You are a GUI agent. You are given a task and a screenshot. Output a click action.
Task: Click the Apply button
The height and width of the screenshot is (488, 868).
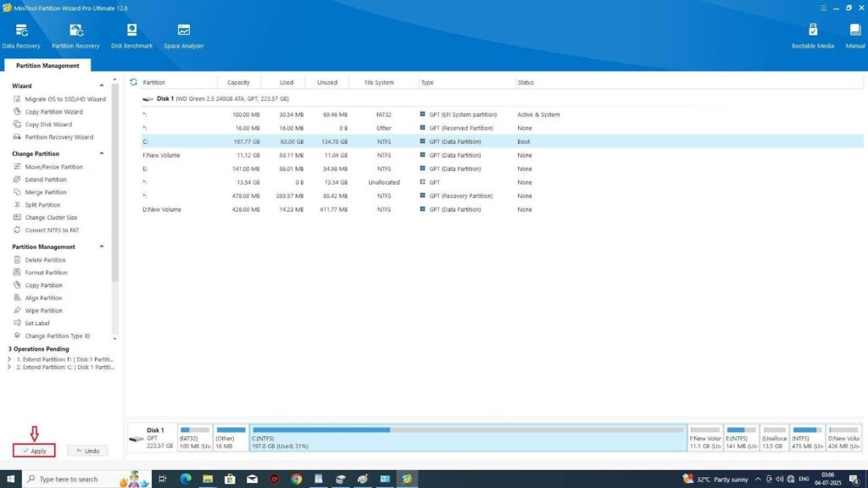tap(34, 451)
